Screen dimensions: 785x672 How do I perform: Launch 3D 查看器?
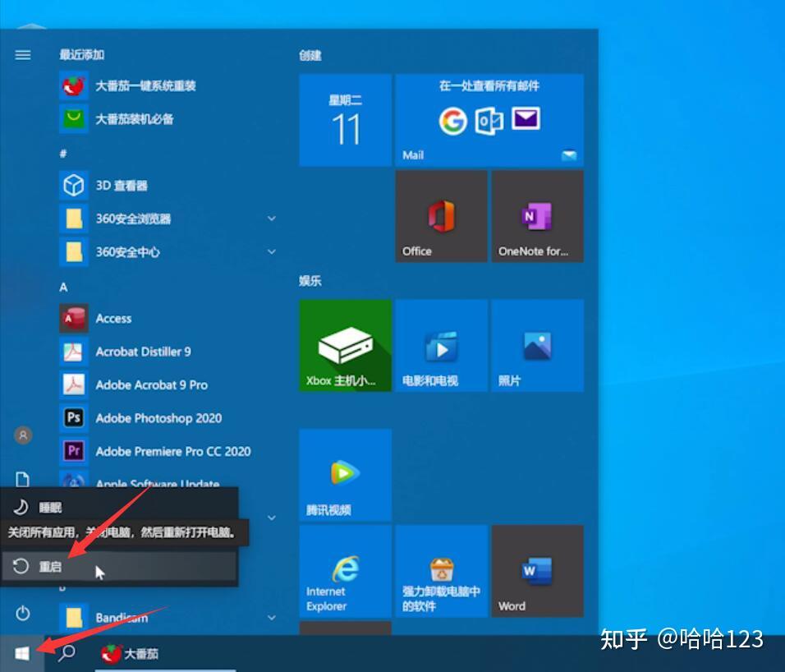click(x=168, y=186)
